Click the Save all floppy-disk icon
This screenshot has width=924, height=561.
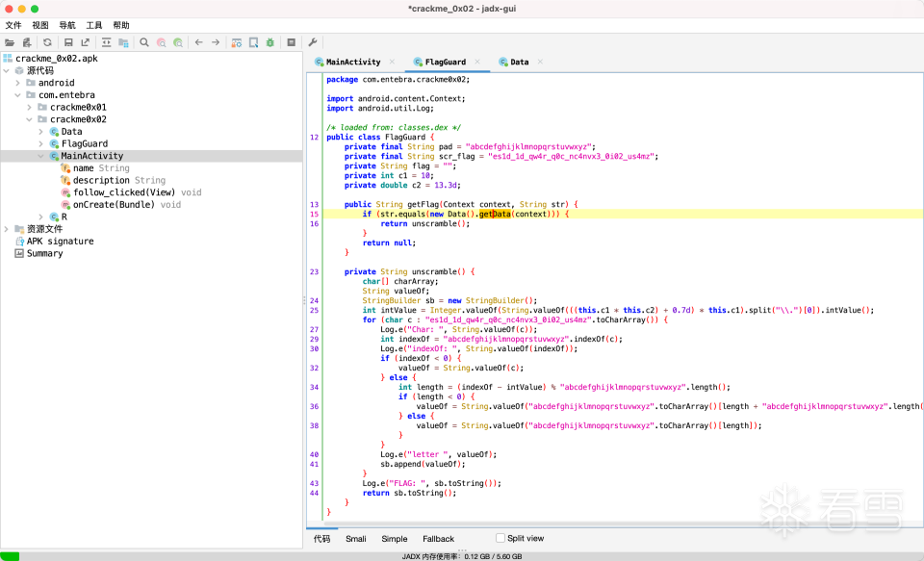coord(68,42)
